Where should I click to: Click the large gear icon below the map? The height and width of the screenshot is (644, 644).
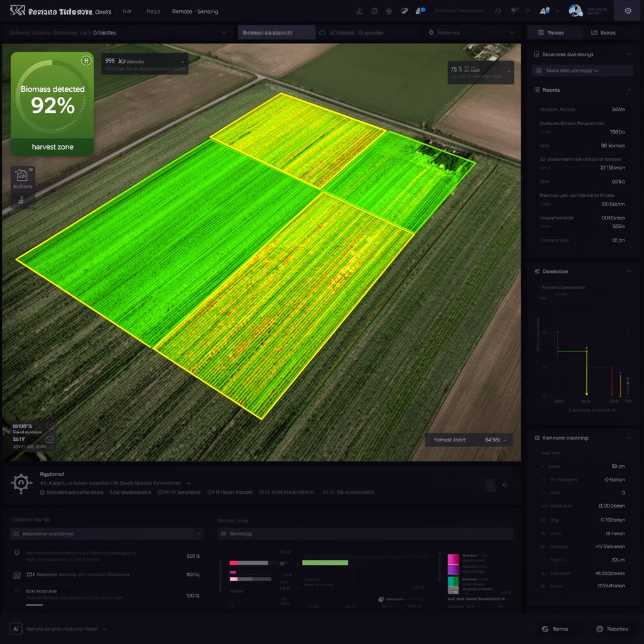coord(21,483)
